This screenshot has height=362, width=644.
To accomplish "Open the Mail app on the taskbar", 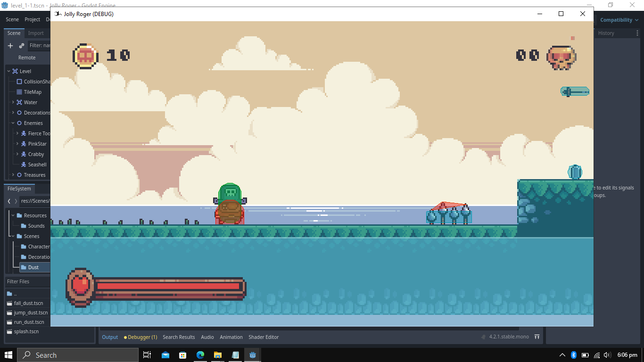I will coord(165,355).
